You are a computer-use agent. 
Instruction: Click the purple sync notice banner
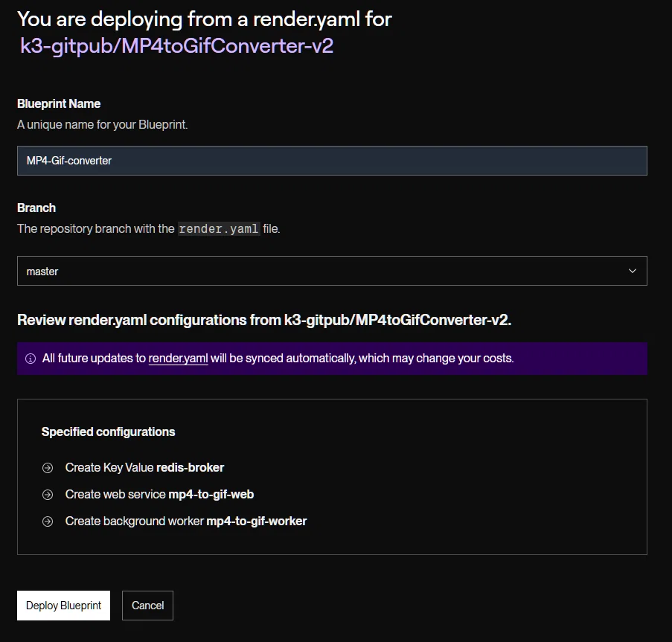(332, 359)
